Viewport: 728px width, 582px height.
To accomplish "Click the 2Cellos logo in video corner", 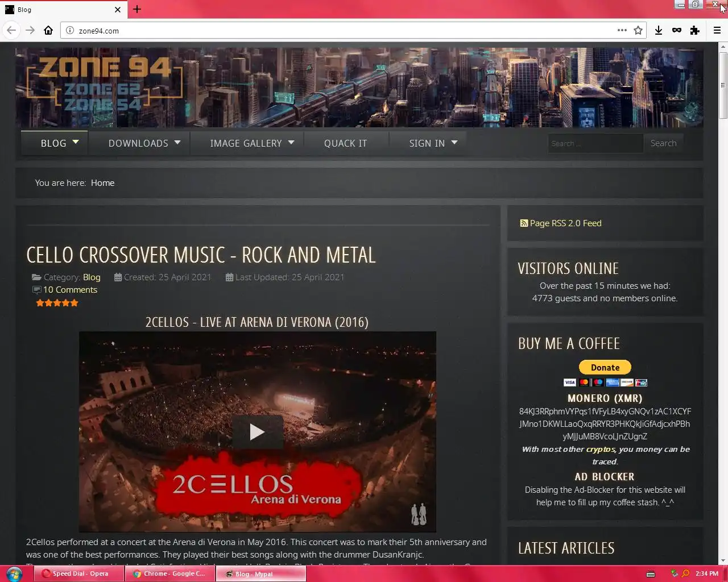I will [x=419, y=514].
